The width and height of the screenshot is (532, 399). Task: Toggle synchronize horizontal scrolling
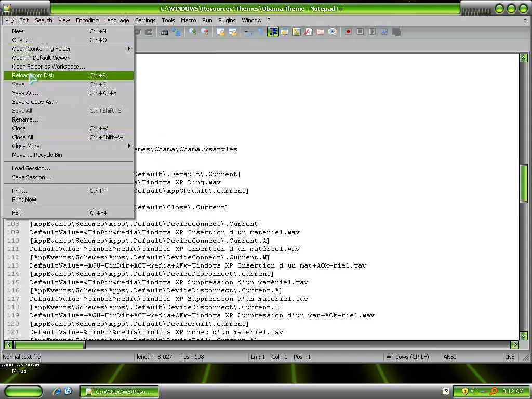point(233,32)
